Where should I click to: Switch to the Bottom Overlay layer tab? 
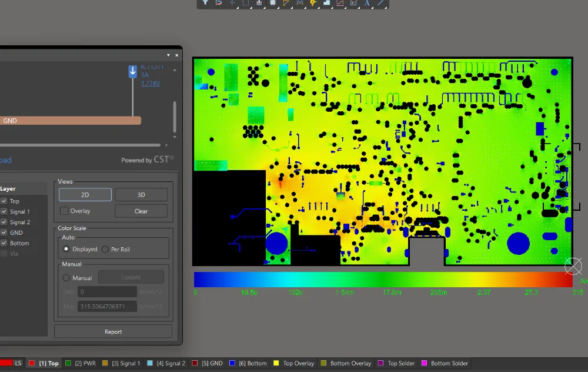click(346, 363)
